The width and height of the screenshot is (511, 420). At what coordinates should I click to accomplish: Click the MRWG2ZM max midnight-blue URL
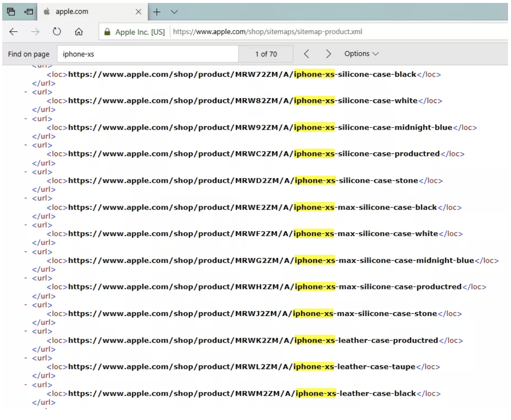pyautogui.click(x=271, y=261)
